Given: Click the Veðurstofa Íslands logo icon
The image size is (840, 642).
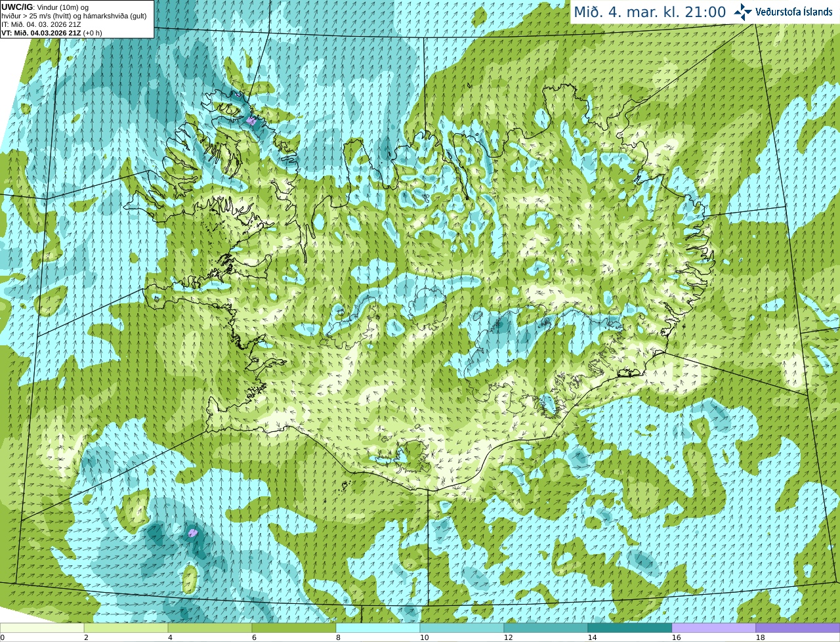Looking at the screenshot, I should pyautogui.click(x=743, y=12).
